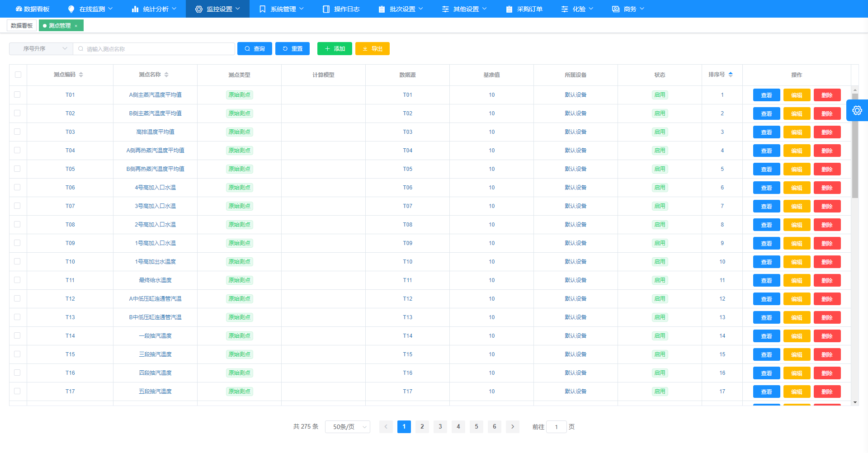Sort table by 排序号 using its sort arrow
The height and width of the screenshot is (453, 868).
point(731,74)
